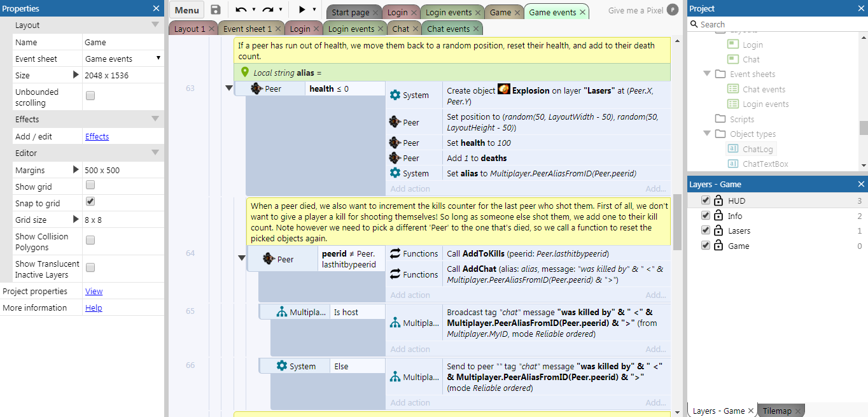Toggle visibility checkbox of HUD layer
Screen dimensions: 868x417
click(705, 201)
